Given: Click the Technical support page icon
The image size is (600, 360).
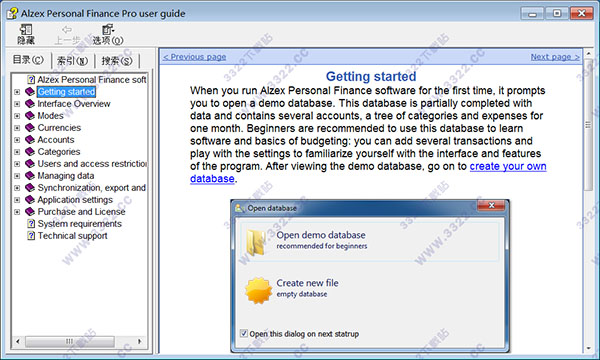Looking at the screenshot, I should point(31,236).
